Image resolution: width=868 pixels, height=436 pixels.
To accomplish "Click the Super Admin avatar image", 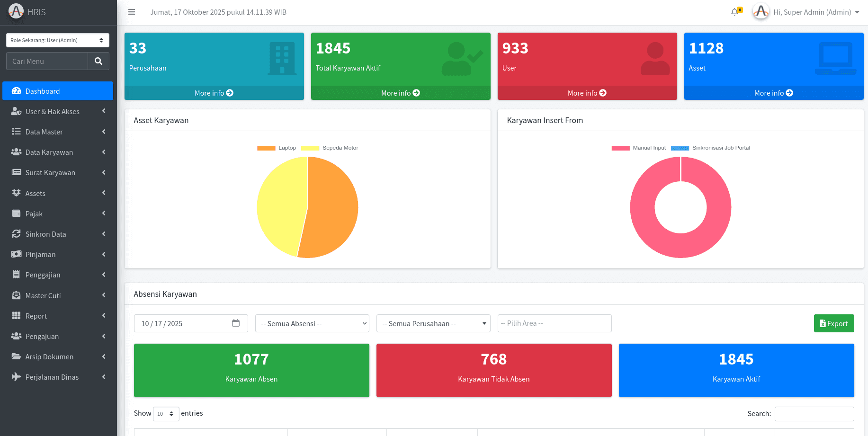I will 761,12.
